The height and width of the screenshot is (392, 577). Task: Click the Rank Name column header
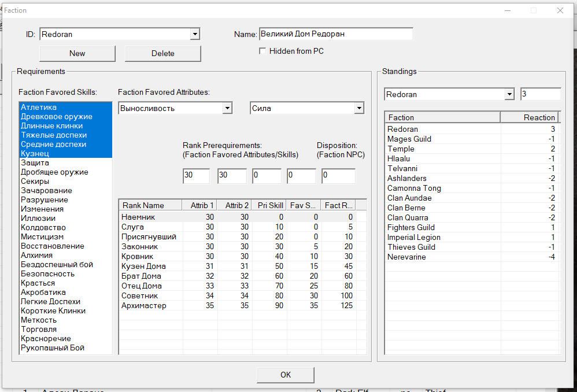pyautogui.click(x=150, y=205)
